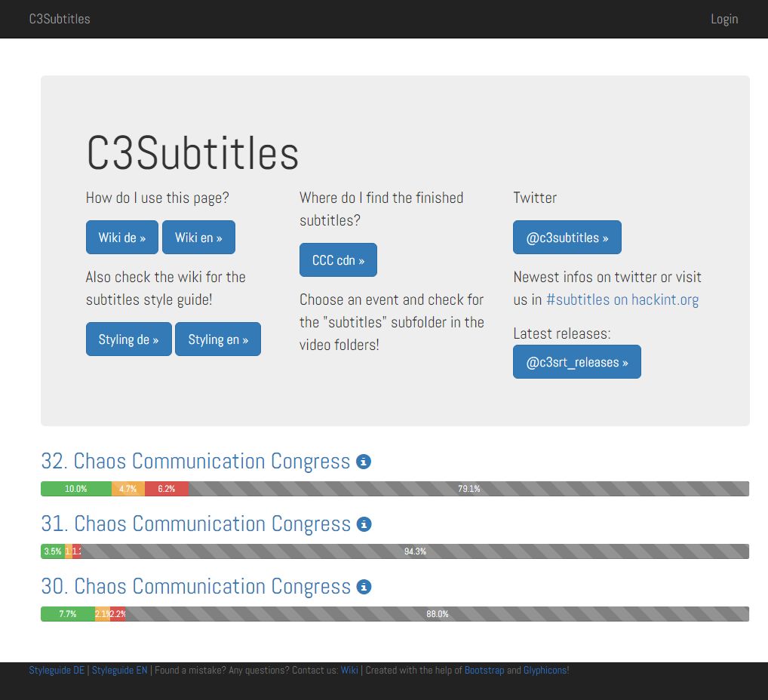Click green 3.5% segment of 31C3 bar
768x700 pixels.
[53, 551]
